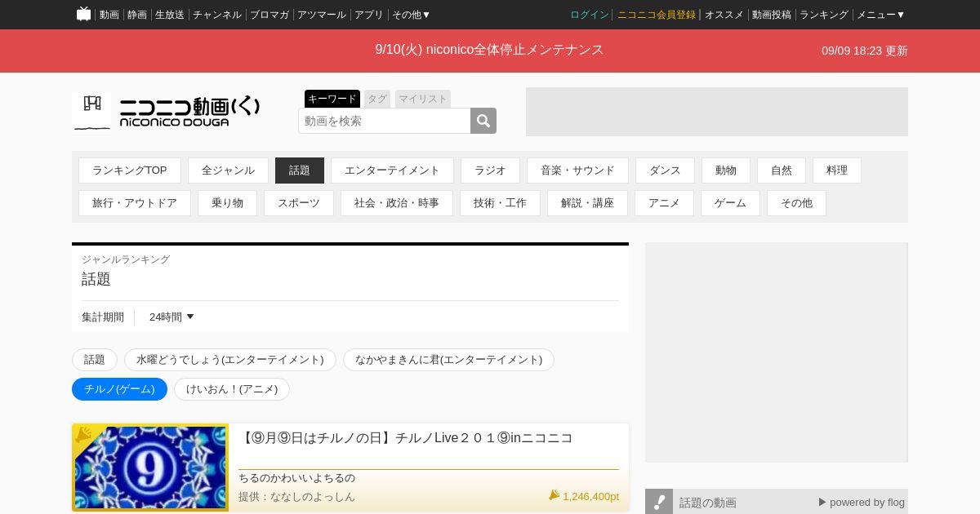This screenshot has width=980, height=514.
Task: Open the 24時間 period dropdown
Action: (x=171, y=317)
